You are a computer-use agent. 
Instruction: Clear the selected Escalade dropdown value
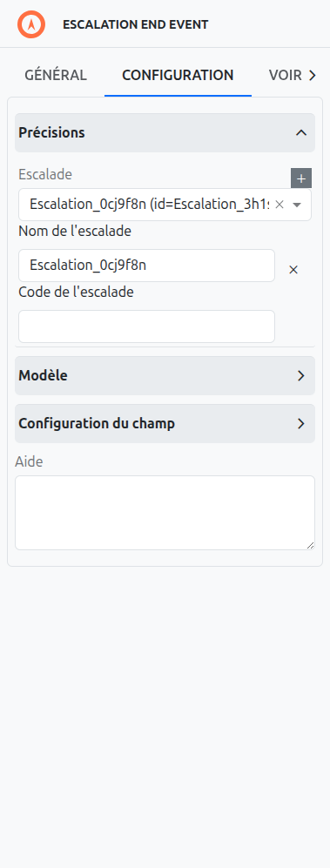coord(279,205)
